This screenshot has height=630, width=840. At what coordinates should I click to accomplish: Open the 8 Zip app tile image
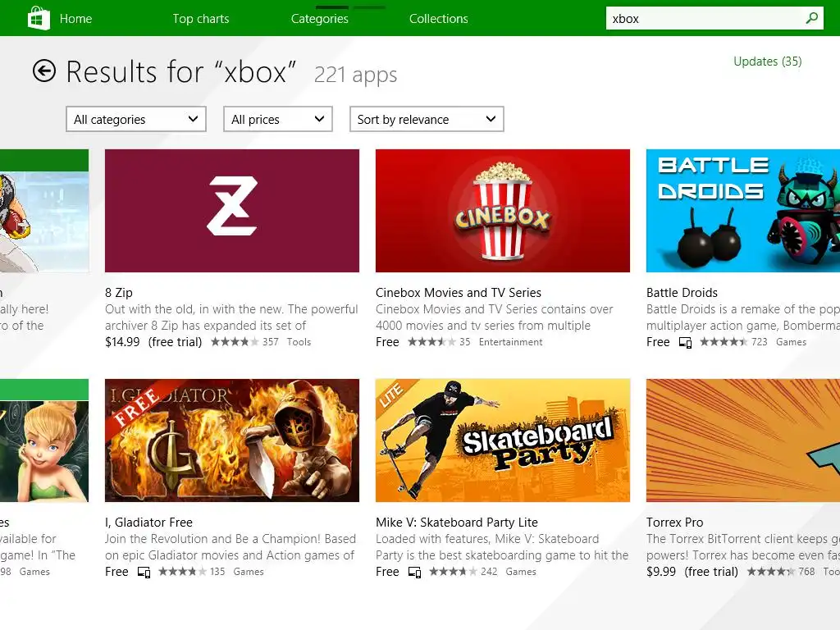tap(232, 211)
